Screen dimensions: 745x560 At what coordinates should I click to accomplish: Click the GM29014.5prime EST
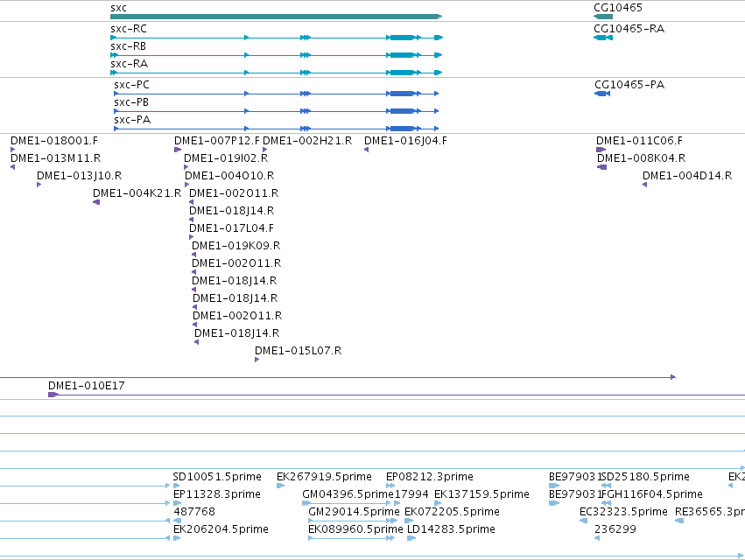tap(353, 521)
